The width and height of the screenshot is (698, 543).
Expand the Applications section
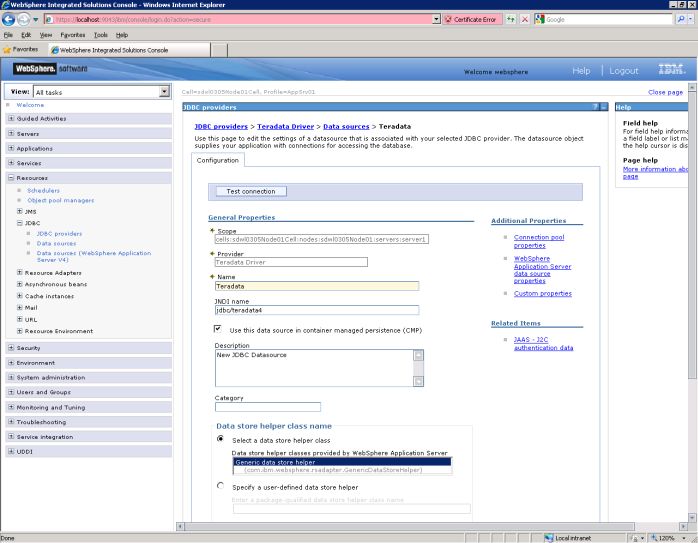[x=11, y=148]
